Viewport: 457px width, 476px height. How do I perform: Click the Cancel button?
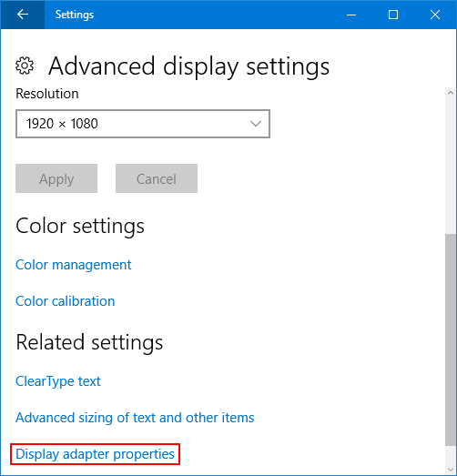click(x=157, y=178)
